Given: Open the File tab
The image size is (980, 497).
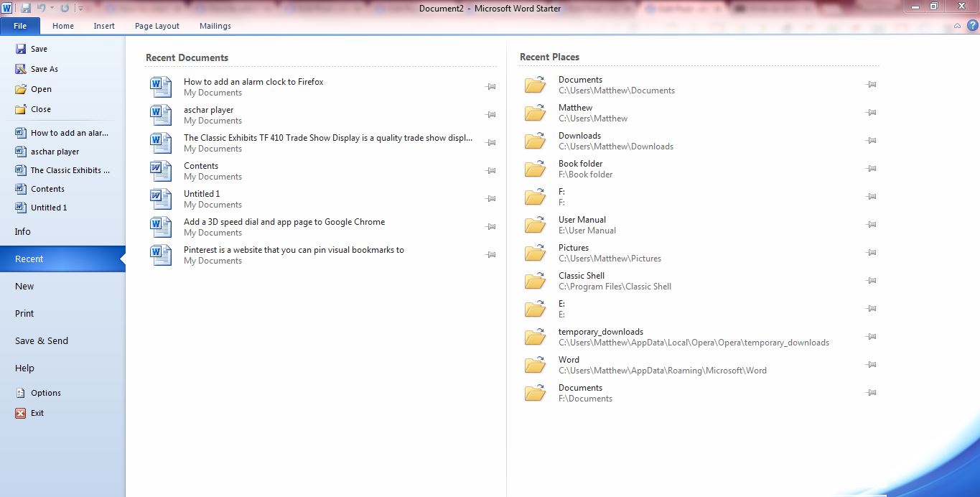Looking at the screenshot, I should point(20,26).
